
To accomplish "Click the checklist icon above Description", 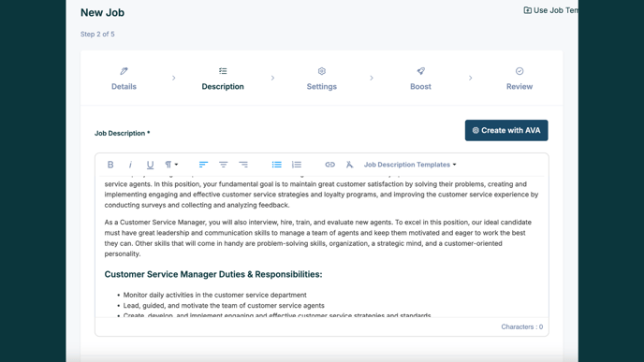I will [223, 71].
